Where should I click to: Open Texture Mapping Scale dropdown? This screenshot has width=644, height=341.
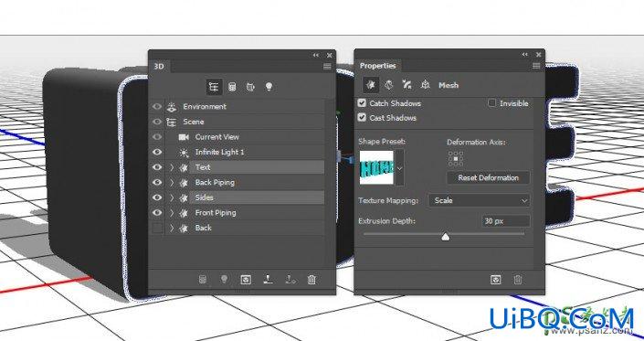pyautogui.click(x=479, y=200)
